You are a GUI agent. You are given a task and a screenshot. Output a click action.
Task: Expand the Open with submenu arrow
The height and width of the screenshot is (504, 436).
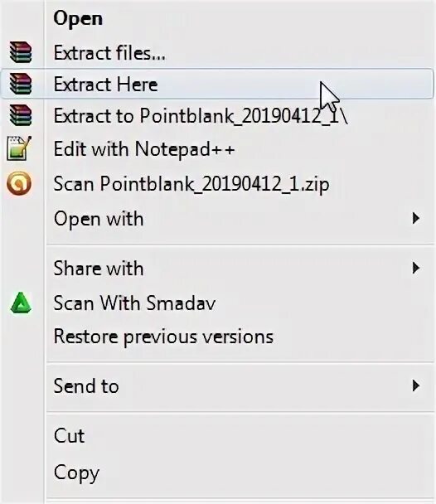click(x=416, y=218)
